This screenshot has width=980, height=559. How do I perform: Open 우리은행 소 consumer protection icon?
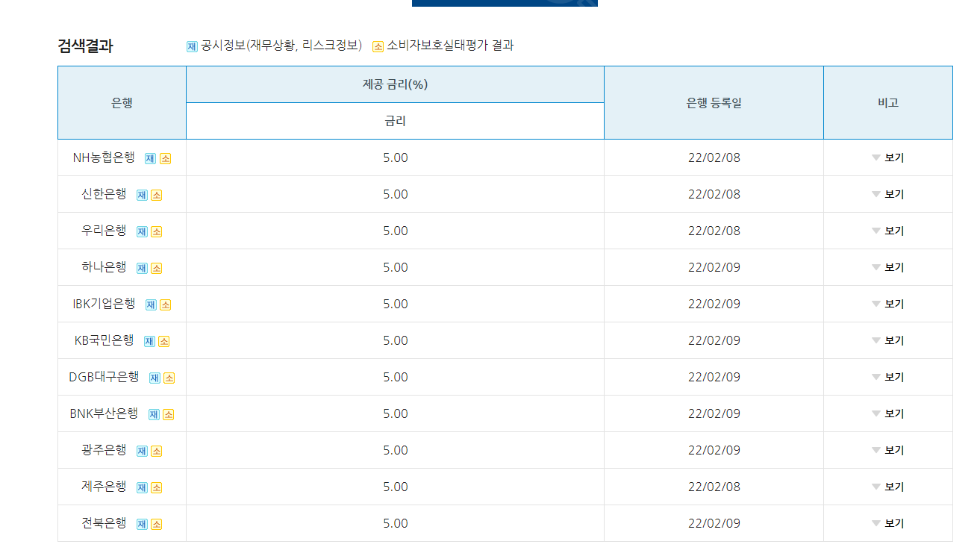(156, 231)
